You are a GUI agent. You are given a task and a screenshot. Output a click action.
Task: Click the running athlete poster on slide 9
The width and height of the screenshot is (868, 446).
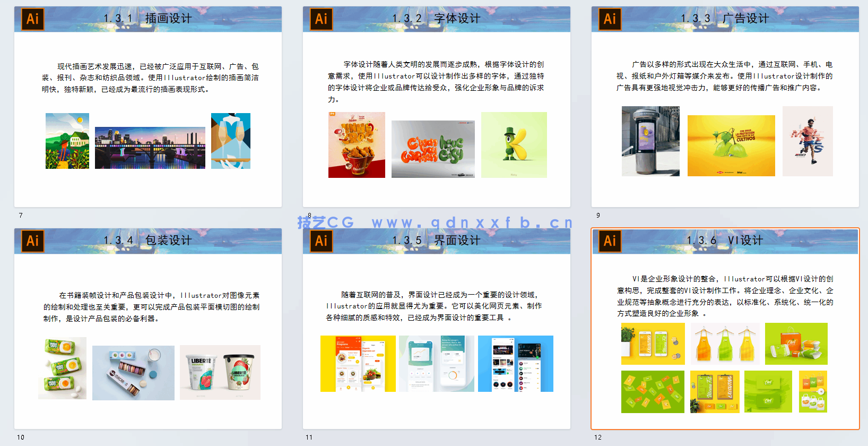click(808, 141)
